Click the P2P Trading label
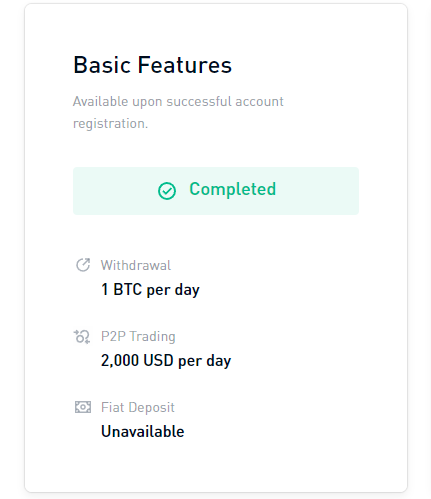The height and width of the screenshot is (499, 431). pos(138,336)
